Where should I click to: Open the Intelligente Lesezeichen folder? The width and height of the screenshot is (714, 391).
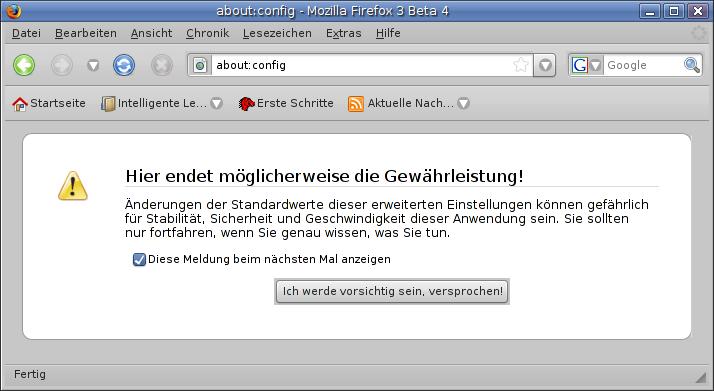click(x=154, y=103)
